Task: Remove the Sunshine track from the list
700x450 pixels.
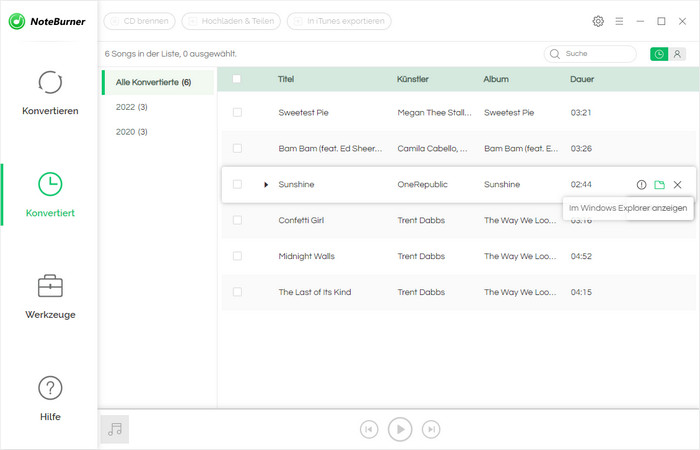Action: pyautogui.click(x=677, y=184)
